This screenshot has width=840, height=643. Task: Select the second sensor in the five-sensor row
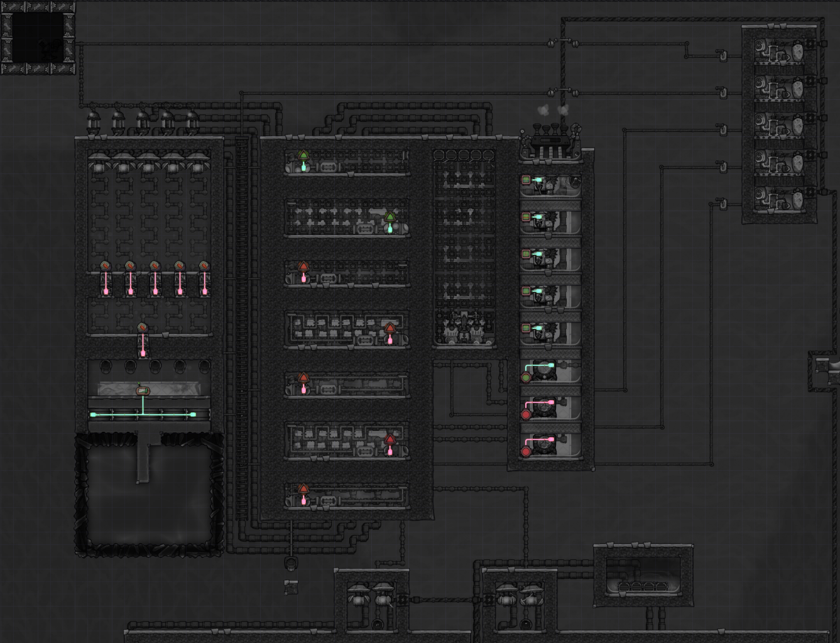(130, 266)
